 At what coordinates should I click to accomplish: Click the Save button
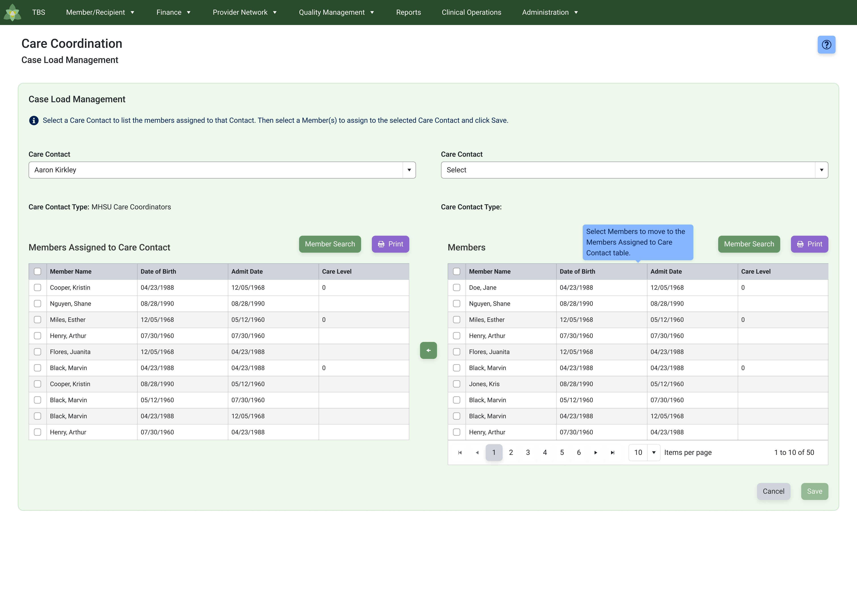tap(814, 491)
